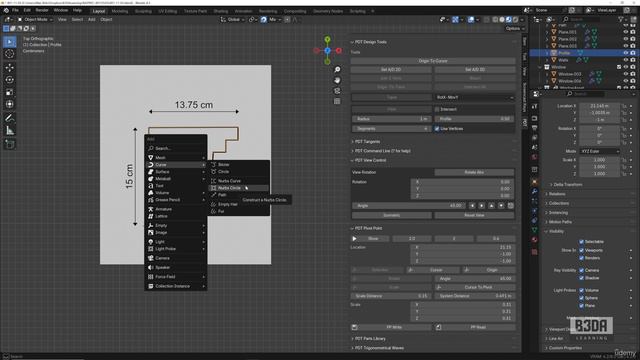Image resolution: width=640 pixels, height=360 pixels.
Task: Toggle Light Probes Volume checkbox
Action: tap(582, 290)
